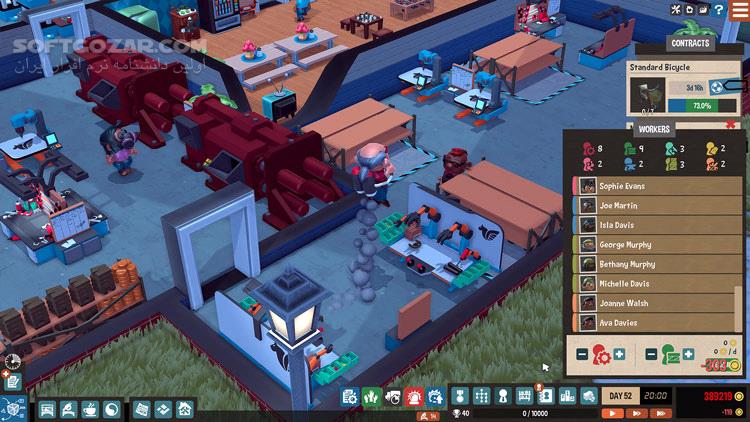Click the soccer ball client tag

tap(717, 88)
